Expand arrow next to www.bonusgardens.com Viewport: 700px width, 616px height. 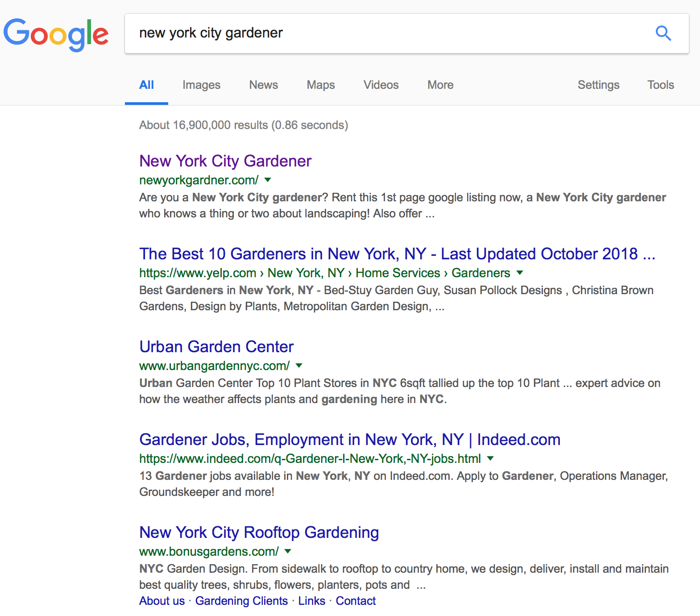pyautogui.click(x=288, y=551)
